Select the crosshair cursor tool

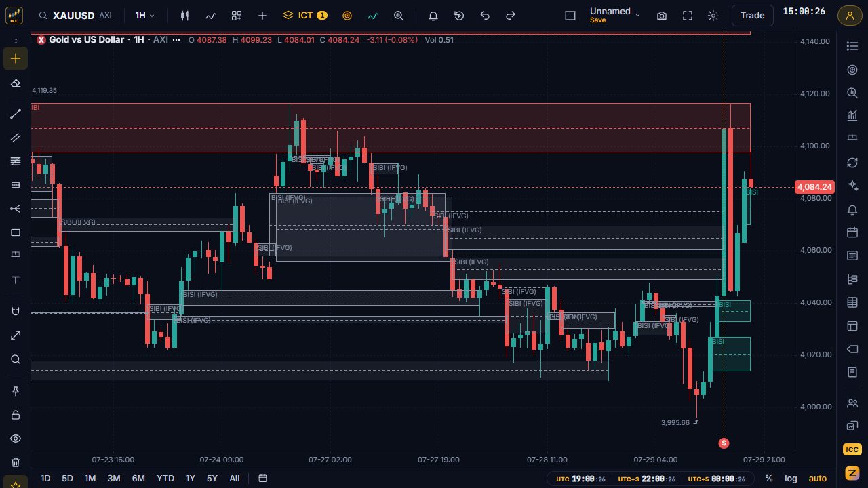(x=16, y=58)
